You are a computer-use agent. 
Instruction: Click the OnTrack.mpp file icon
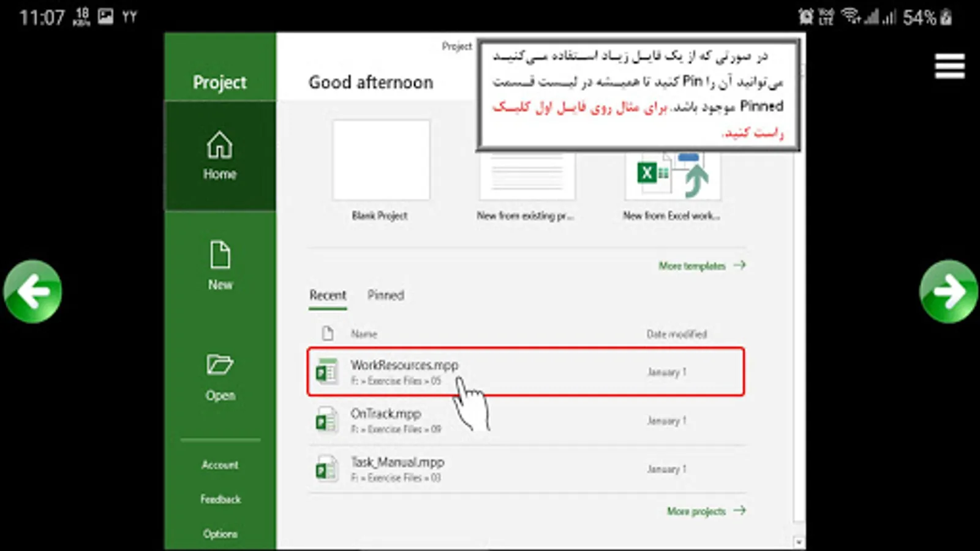pyautogui.click(x=326, y=420)
